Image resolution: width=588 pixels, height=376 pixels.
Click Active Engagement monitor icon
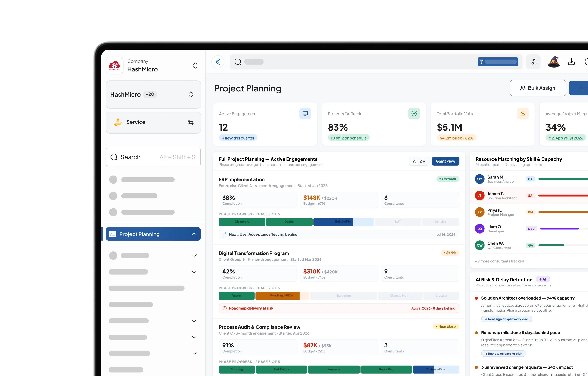click(305, 113)
